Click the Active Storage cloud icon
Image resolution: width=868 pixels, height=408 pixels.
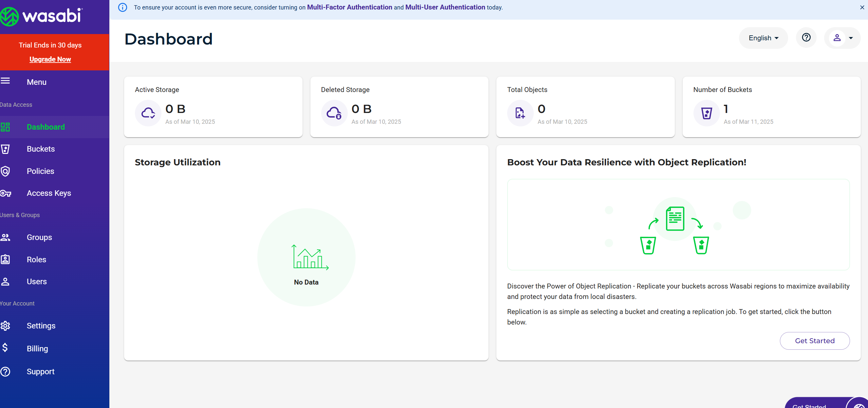pyautogui.click(x=148, y=113)
